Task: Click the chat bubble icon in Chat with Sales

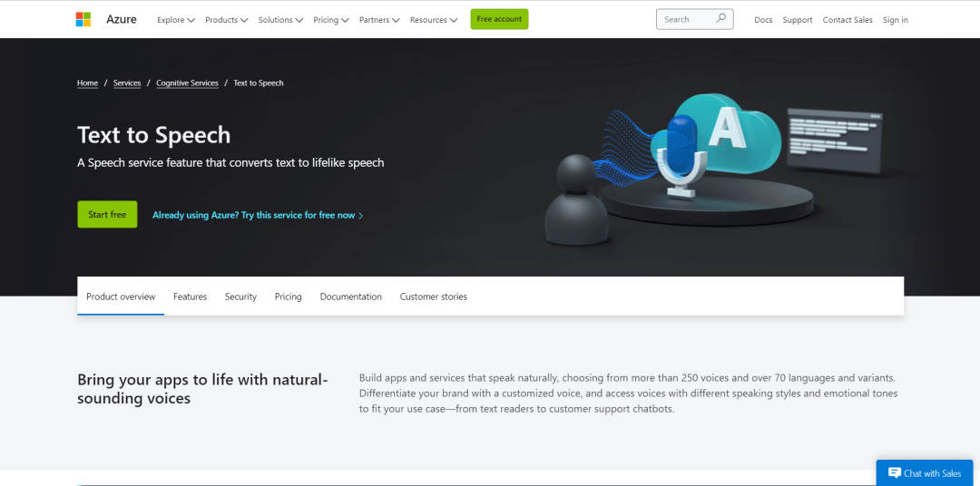Action: coord(895,473)
